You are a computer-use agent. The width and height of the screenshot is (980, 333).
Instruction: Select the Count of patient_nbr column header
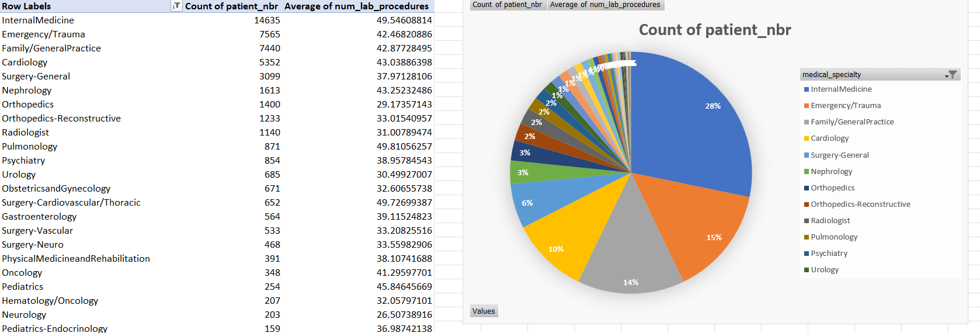point(232,6)
